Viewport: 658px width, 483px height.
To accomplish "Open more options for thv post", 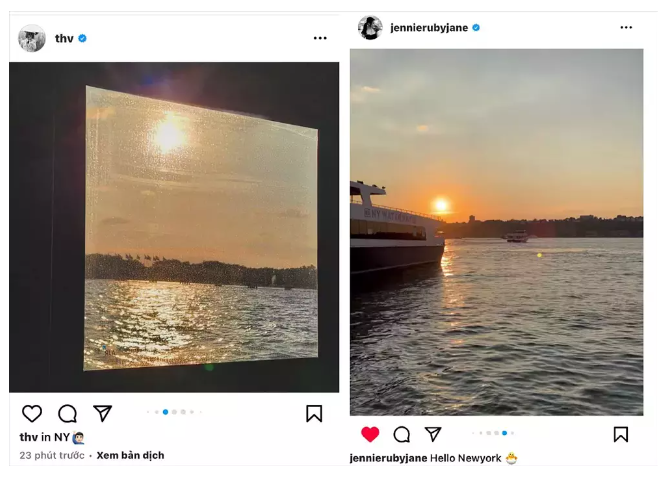I will pos(320,38).
